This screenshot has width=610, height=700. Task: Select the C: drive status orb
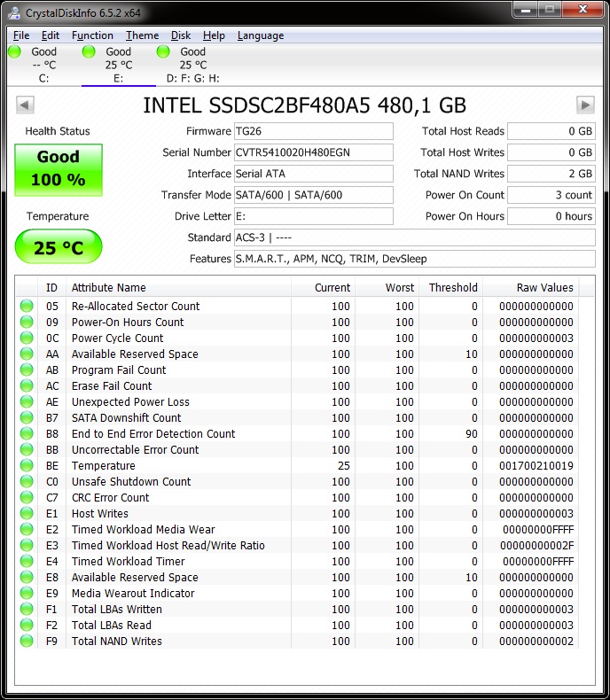[15, 52]
